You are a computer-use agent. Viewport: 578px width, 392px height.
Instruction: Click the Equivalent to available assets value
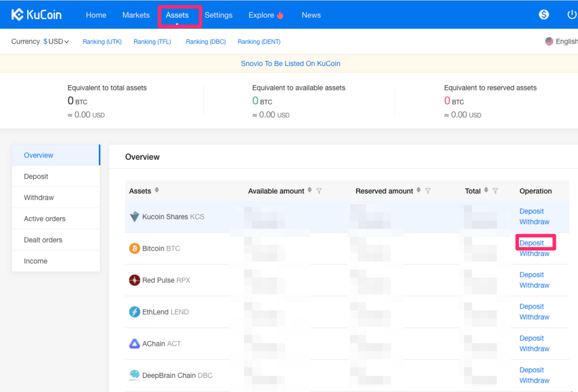pyautogui.click(x=262, y=101)
